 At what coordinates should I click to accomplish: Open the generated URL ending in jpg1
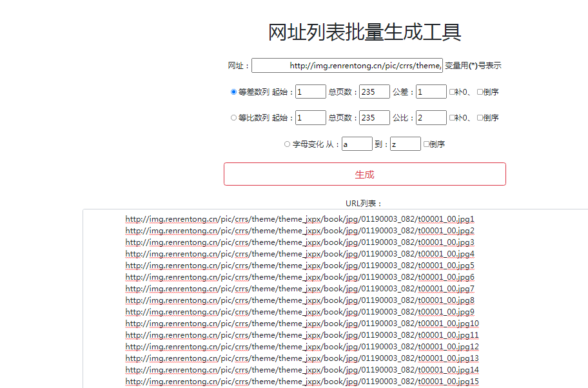click(299, 218)
